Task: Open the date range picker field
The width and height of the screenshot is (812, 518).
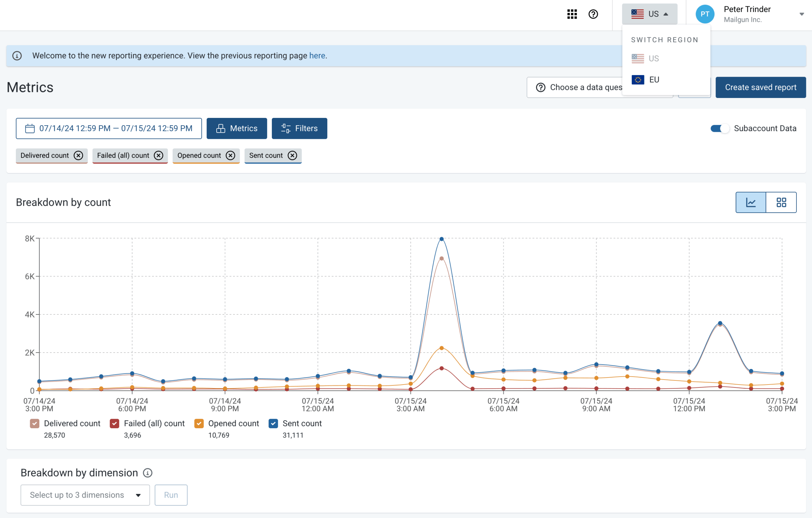Action: (109, 128)
